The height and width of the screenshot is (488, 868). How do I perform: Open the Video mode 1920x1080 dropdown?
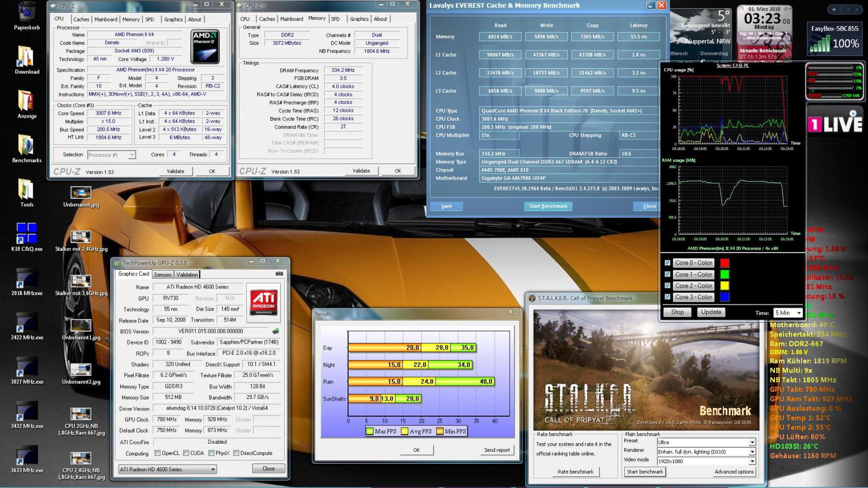[706, 461]
